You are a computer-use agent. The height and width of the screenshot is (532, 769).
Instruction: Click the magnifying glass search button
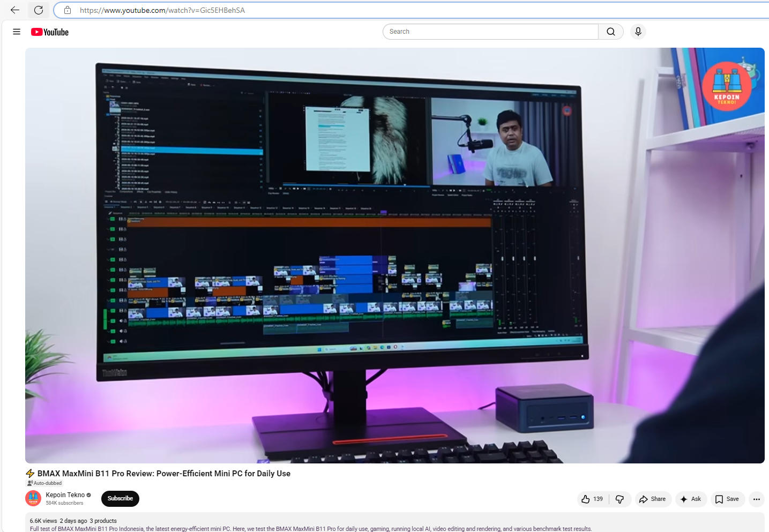pos(611,32)
